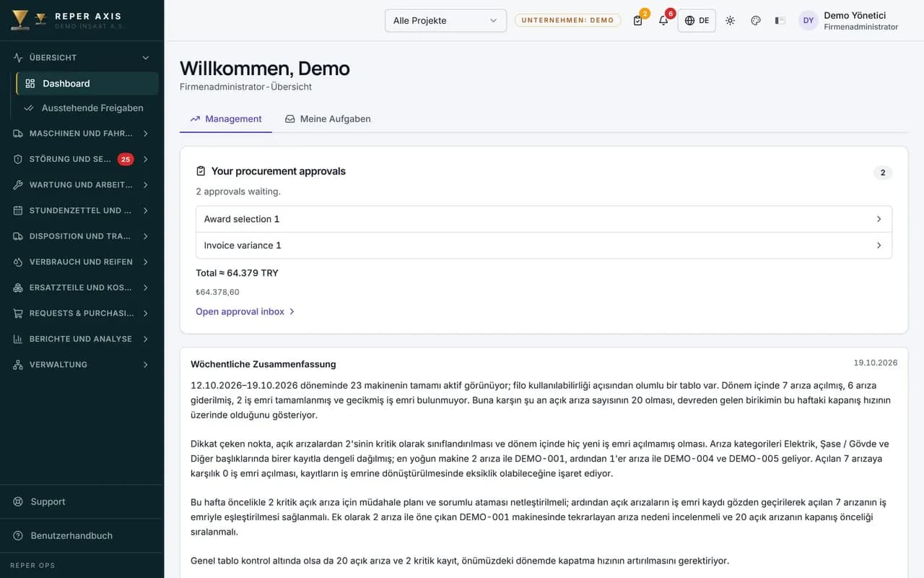The height and width of the screenshot is (578, 924).
Task: Click the Requests & Purchasing cart icon
Action: [x=18, y=313]
